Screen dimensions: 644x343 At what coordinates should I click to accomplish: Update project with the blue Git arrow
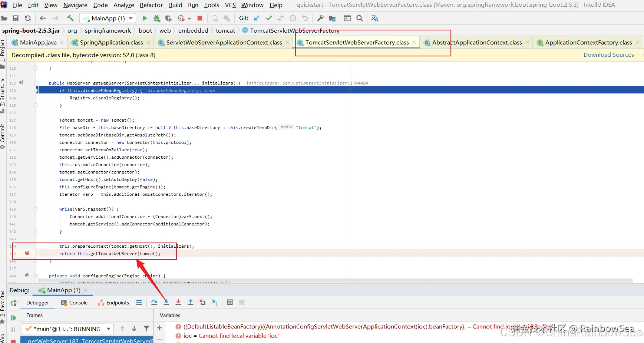click(257, 18)
